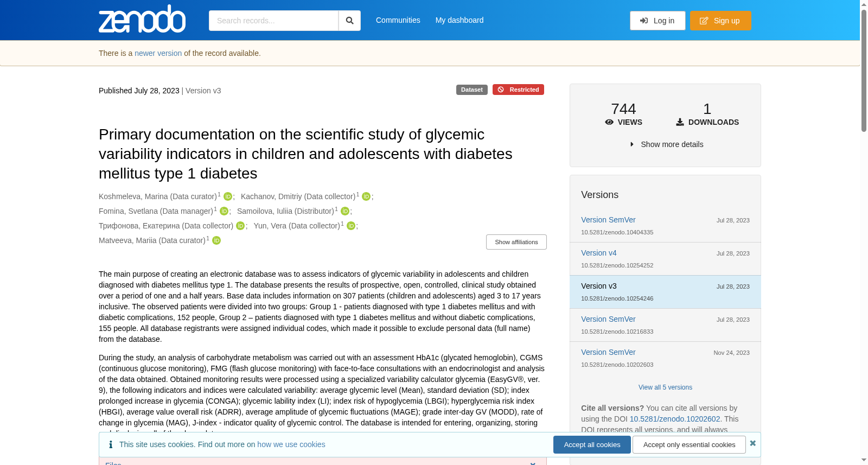Image resolution: width=868 pixels, height=465 pixels.
Task: Dismiss the cookie banner with the X
Action: click(753, 443)
